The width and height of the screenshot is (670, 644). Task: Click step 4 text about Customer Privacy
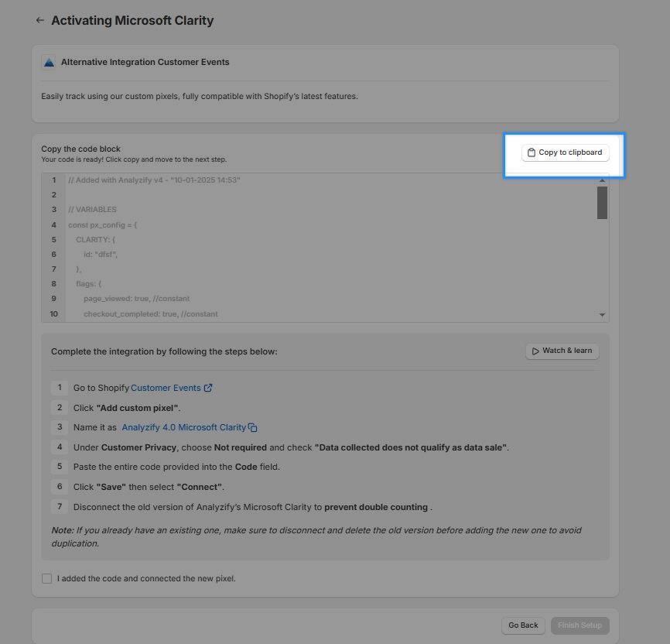291,447
